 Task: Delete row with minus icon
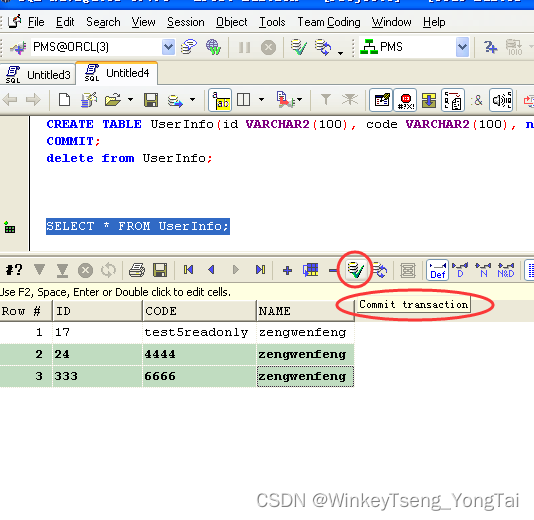click(333, 271)
